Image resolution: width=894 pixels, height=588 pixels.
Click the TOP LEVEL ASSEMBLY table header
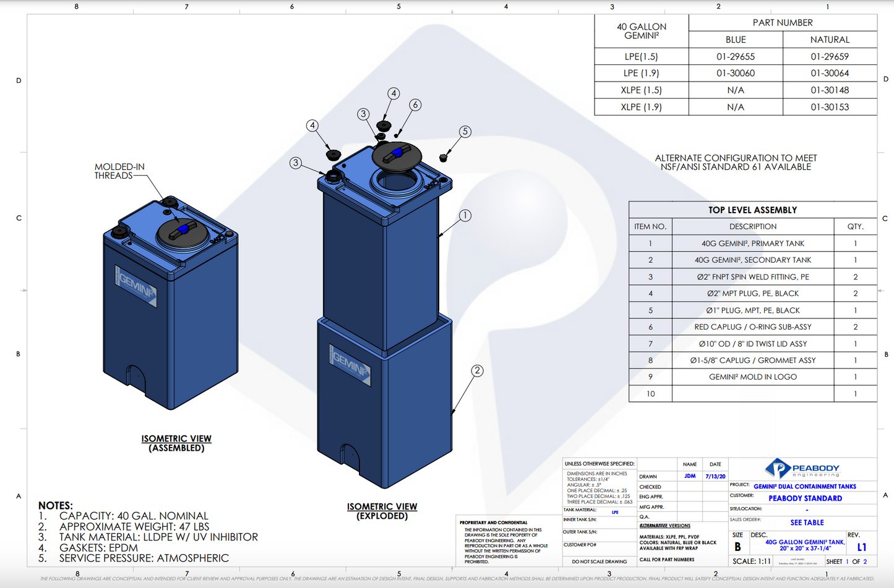coord(752,210)
